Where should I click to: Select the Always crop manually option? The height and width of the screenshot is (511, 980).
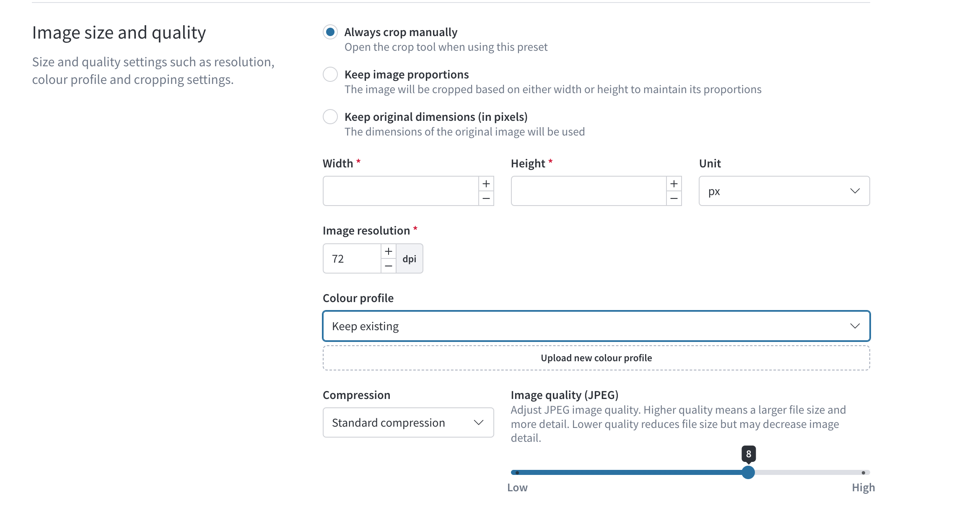[x=330, y=32]
